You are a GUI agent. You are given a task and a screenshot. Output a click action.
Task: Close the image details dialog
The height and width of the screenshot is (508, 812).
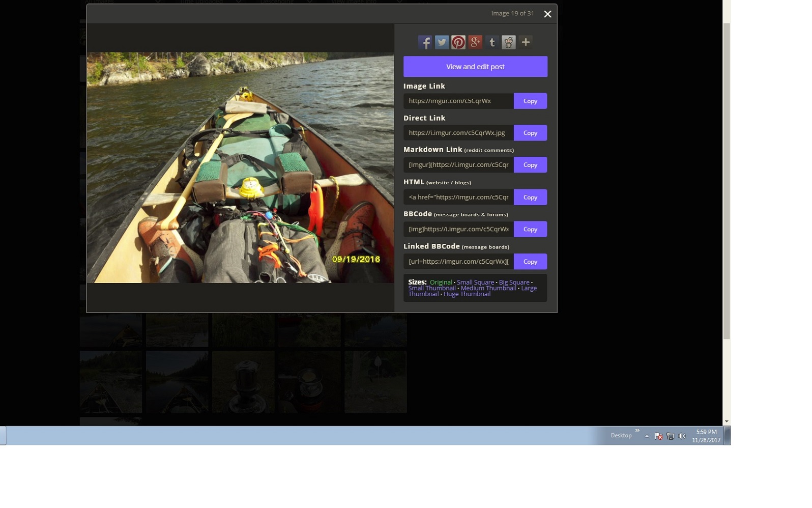point(547,14)
